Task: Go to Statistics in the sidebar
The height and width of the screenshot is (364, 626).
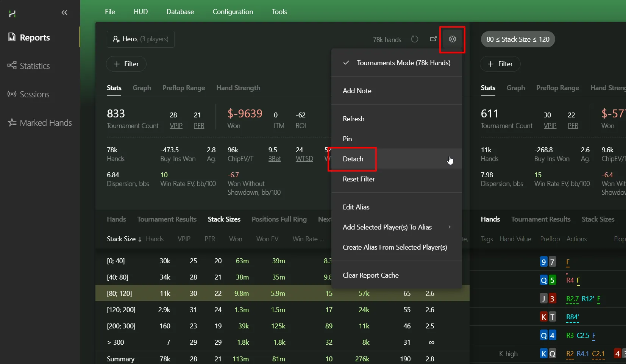Action: pos(34,66)
